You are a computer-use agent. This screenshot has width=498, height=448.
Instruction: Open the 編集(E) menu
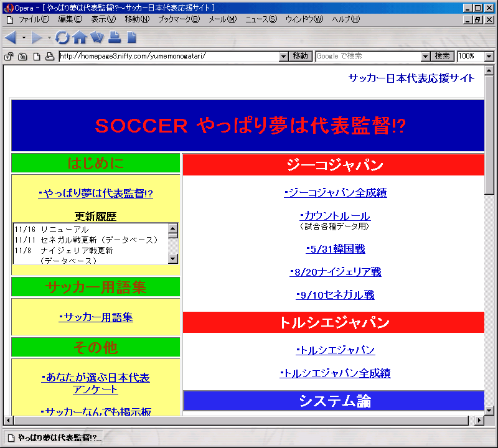coord(70,19)
